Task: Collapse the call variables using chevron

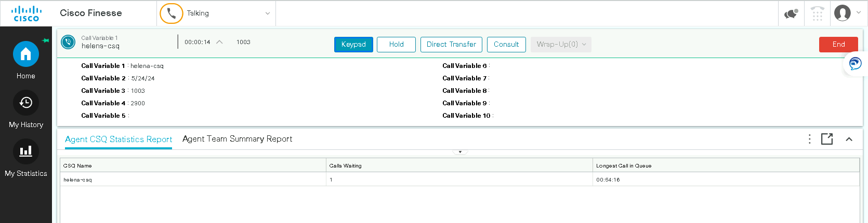Action: point(219,42)
